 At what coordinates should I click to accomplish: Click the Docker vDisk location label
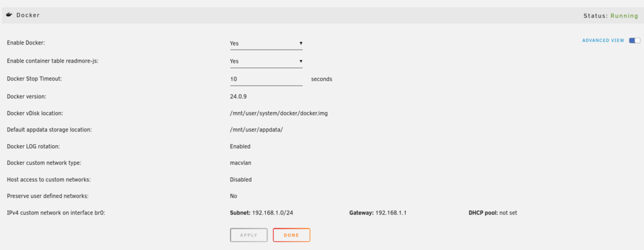(35, 113)
